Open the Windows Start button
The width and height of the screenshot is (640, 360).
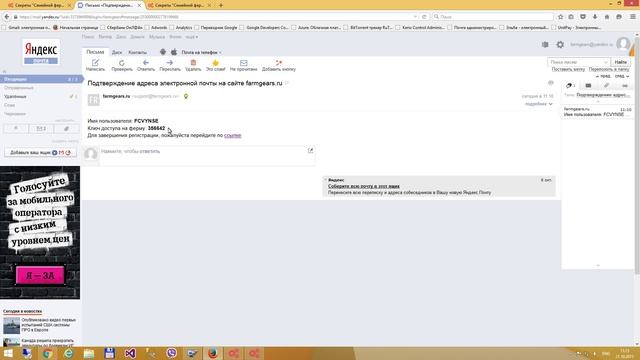(8, 353)
